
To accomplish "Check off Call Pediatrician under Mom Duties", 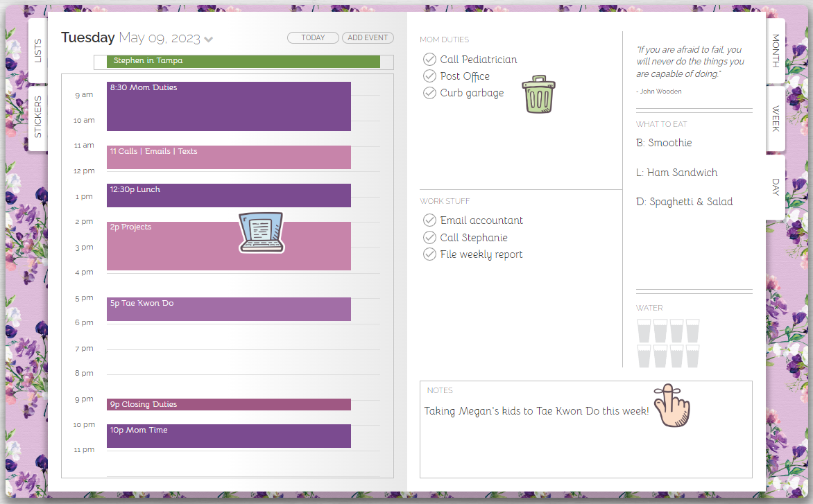I will (429, 59).
